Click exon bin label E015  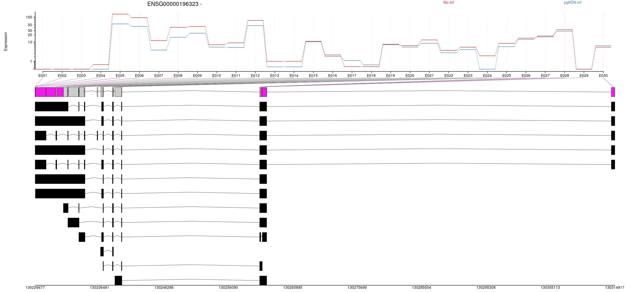click(x=313, y=76)
